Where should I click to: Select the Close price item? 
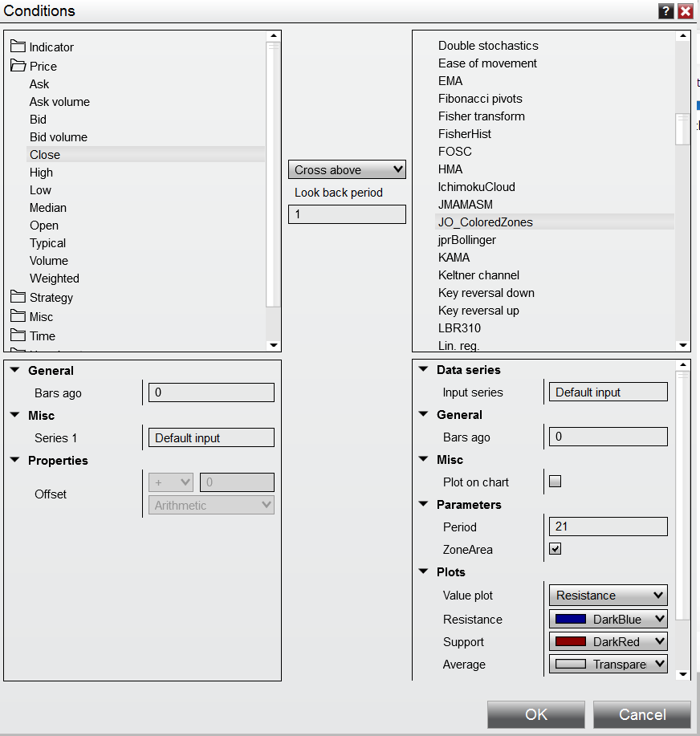pyautogui.click(x=145, y=154)
